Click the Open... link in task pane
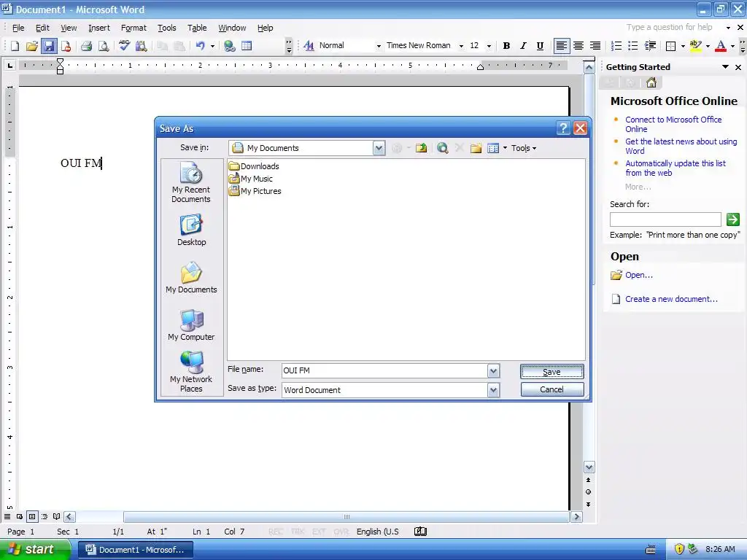Screen dimensions: 747x560 [639, 275]
